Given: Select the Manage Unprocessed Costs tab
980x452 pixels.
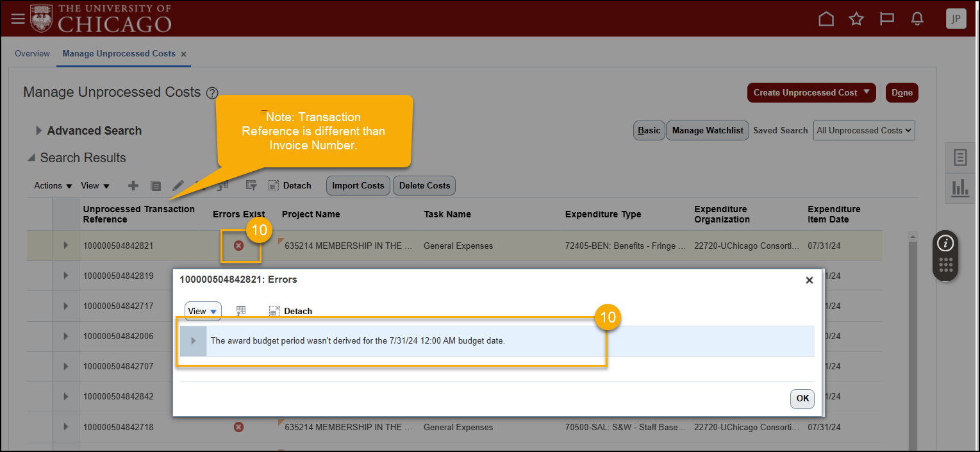Looking at the screenshot, I should (x=119, y=54).
